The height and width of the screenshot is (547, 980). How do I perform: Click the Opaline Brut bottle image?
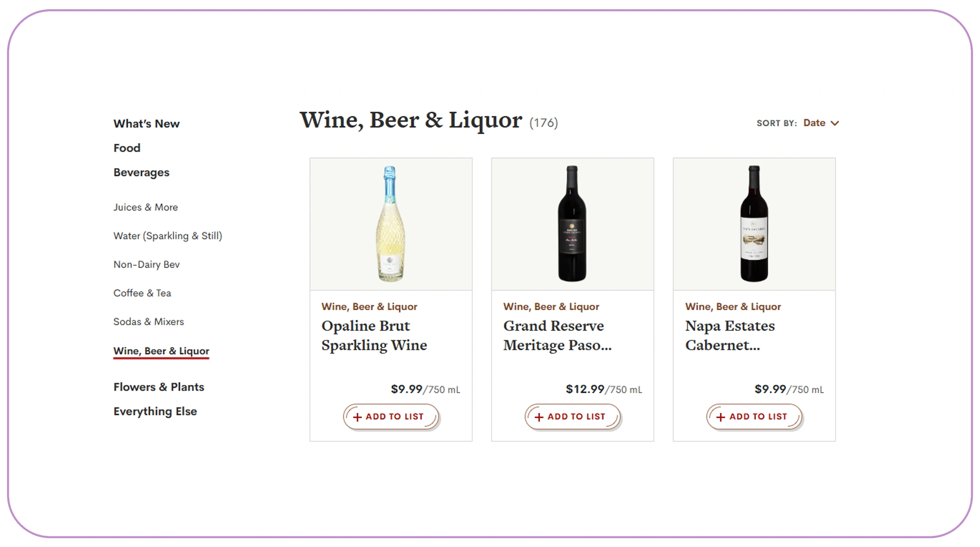click(391, 224)
